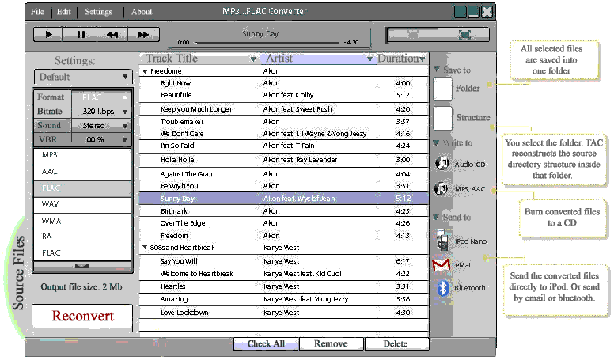Click the fast-forward button
The height and width of the screenshot is (364, 614).
pyautogui.click(x=143, y=35)
